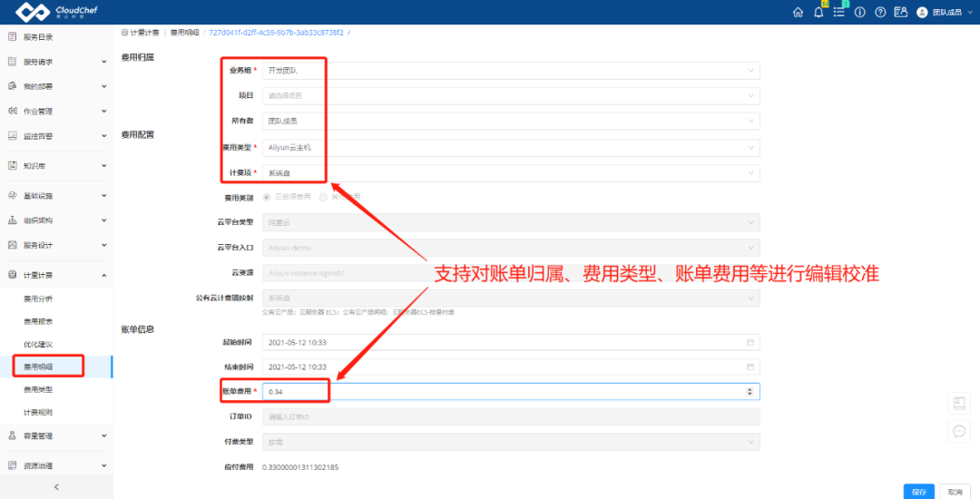Expand the 容量管理 sidebar menu
The width and height of the screenshot is (980, 499).
coord(56,435)
